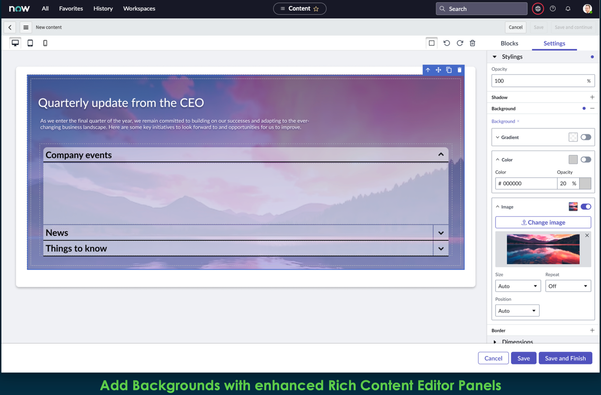Open the Position dropdown

click(x=517, y=310)
